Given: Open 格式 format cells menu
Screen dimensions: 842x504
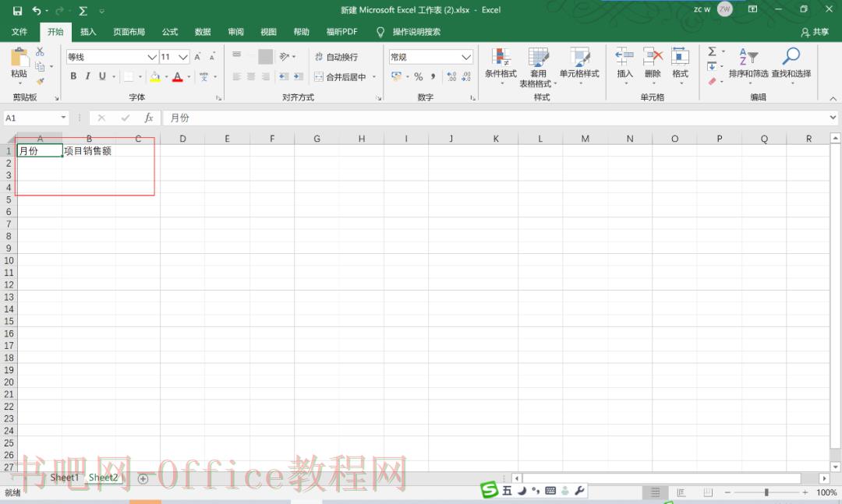Looking at the screenshot, I should point(681,66).
